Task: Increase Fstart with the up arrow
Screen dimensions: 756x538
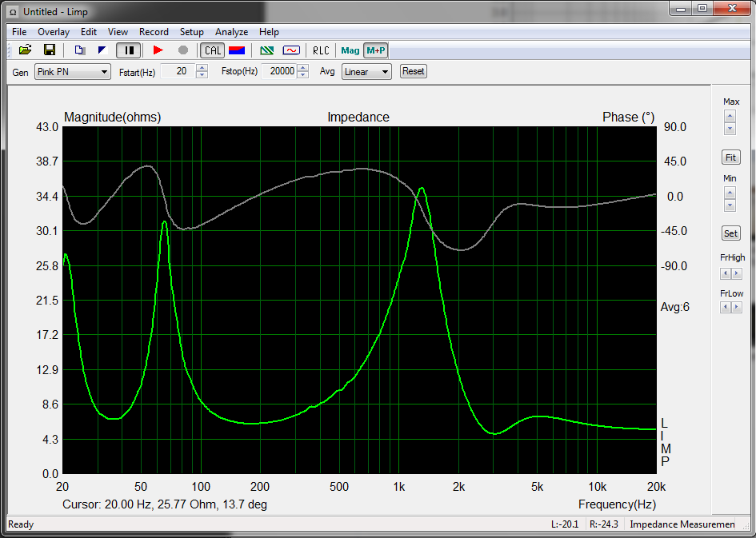Action: (x=202, y=68)
